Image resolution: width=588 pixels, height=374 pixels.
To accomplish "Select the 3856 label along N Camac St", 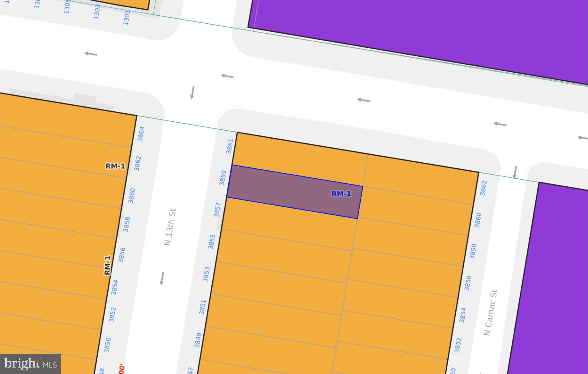I will pos(468,283).
